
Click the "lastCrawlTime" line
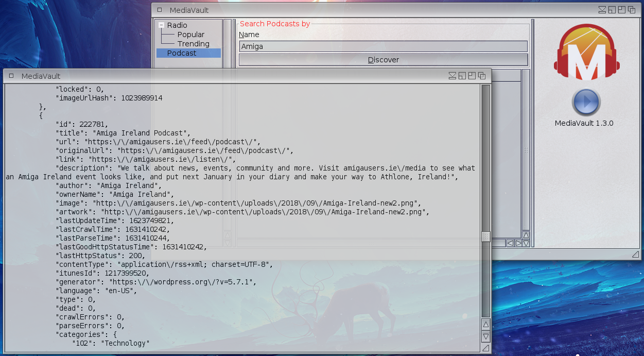point(112,229)
